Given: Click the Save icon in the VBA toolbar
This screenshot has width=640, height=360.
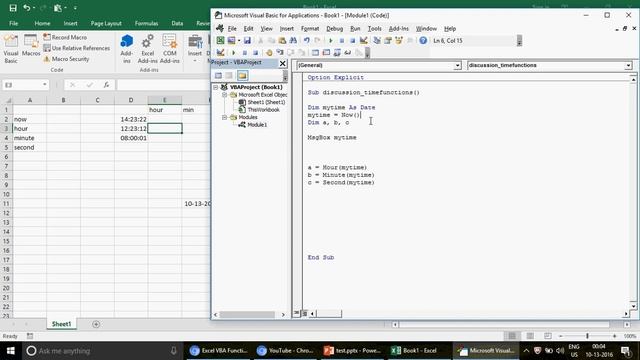Looking at the screenshot, I should pos(247,40).
